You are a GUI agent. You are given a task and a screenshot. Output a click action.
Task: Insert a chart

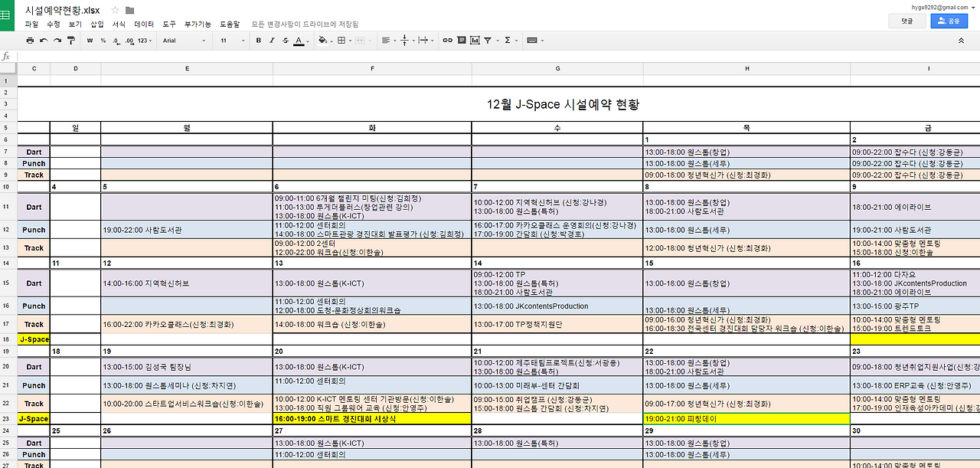[x=475, y=40]
